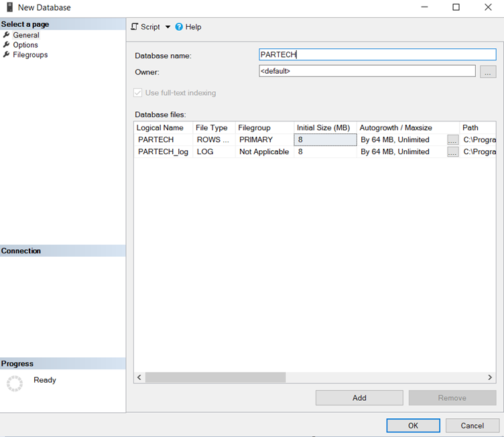
Task: Click the wrench icon next to Options
Action: click(7, 45)
